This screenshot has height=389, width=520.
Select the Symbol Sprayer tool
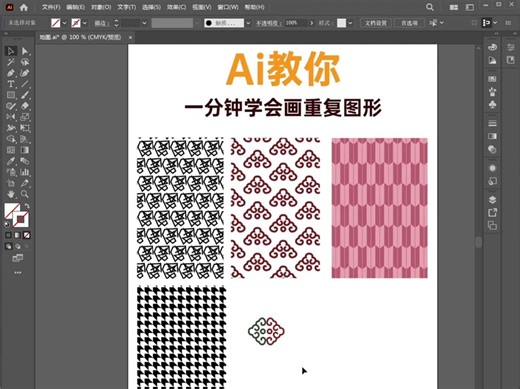11,172
